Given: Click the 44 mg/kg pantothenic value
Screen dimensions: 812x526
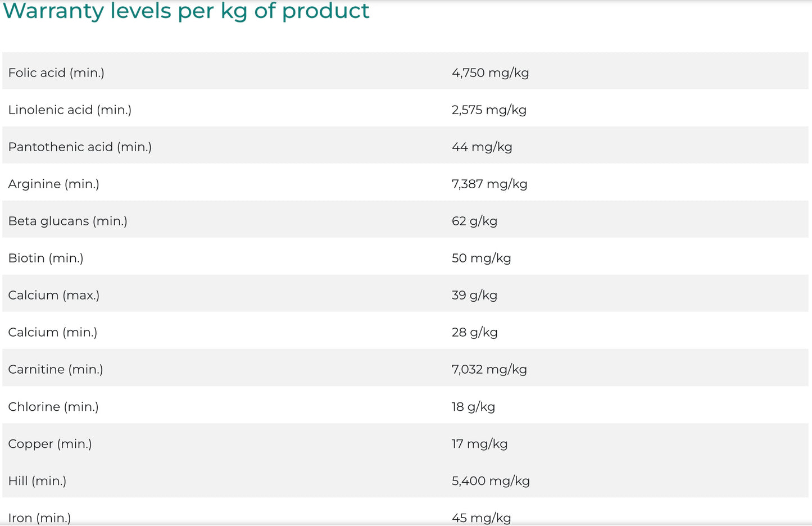Looking at the screenshot, I should [482, 147].
